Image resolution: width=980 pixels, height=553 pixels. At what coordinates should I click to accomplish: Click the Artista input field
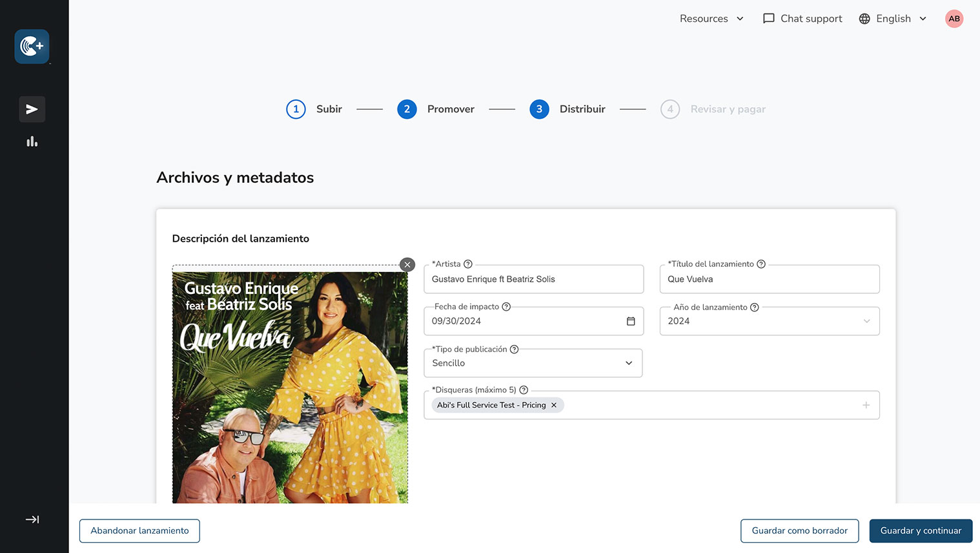click(x=533, y=279)
